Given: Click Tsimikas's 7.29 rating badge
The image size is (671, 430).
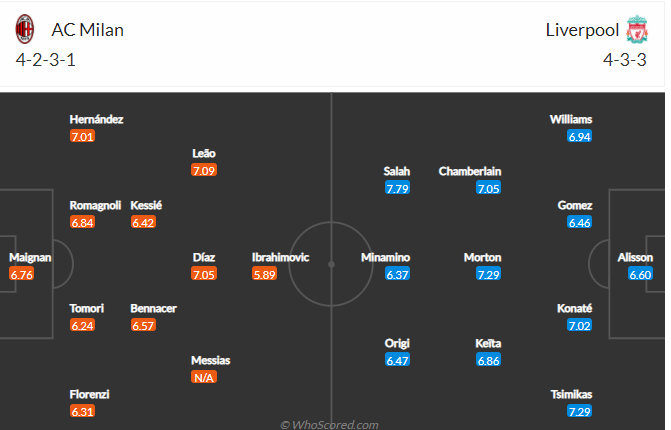Looking at the screenshot, I should (x=579, y=411).
